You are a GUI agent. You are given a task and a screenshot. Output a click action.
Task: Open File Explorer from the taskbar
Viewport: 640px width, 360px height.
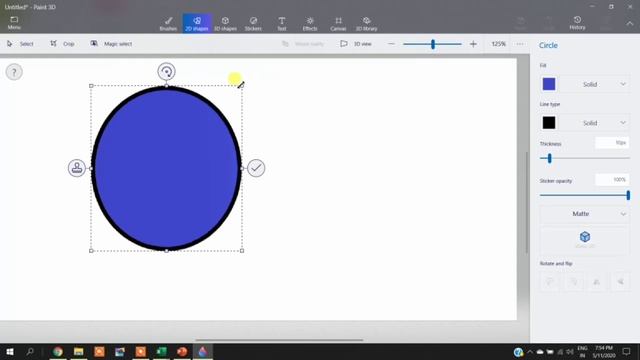tap(78, 351)
